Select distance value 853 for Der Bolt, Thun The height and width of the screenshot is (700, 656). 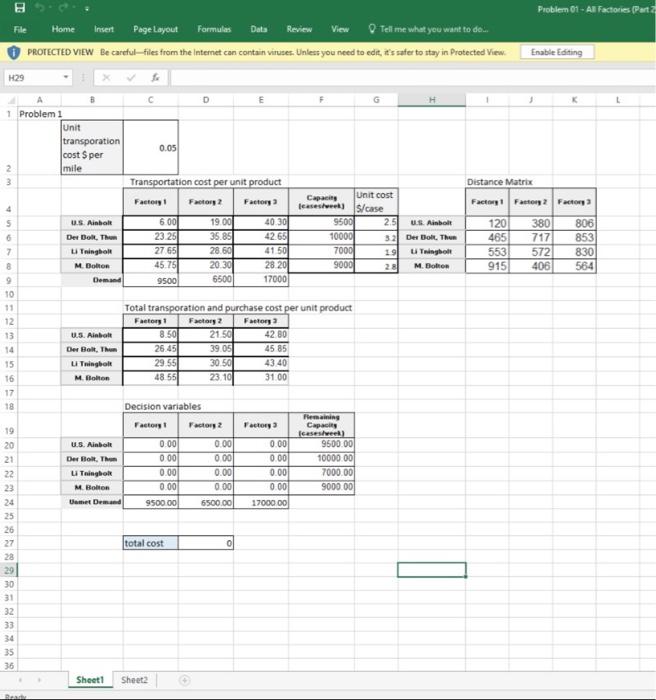[x=574, y=237]
